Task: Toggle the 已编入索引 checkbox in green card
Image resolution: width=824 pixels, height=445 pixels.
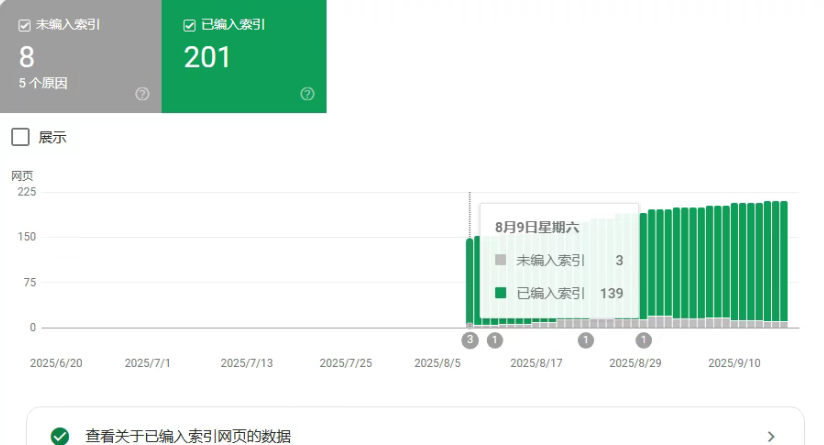Action: click(189, 26)
